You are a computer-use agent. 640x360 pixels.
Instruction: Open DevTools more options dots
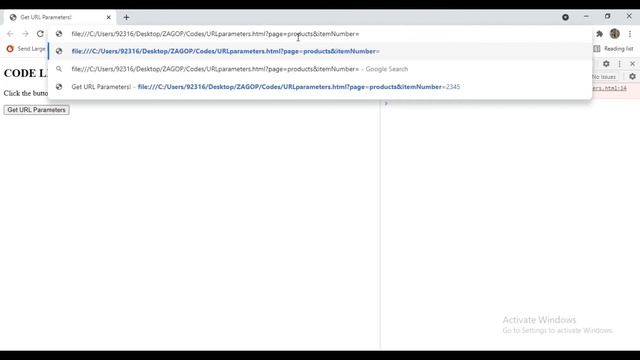coord(620,64)
